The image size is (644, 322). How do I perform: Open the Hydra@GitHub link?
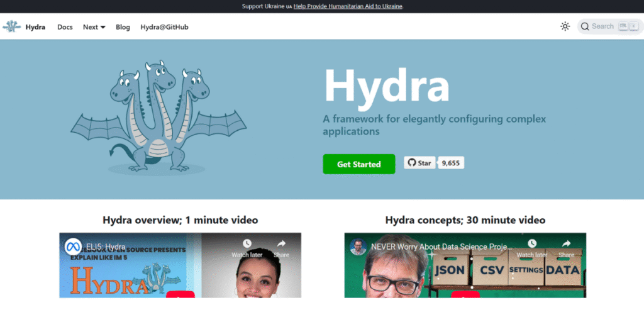[164, 27]
